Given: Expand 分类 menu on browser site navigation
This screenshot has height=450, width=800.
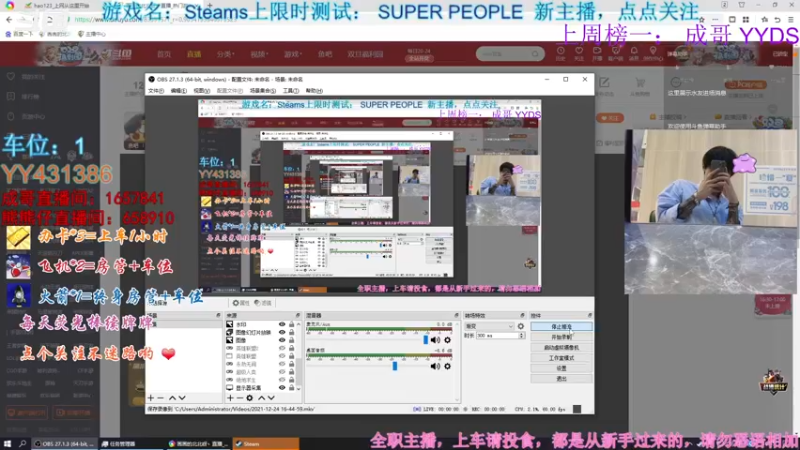Looking at the screenshot, I should coord(225,54).
